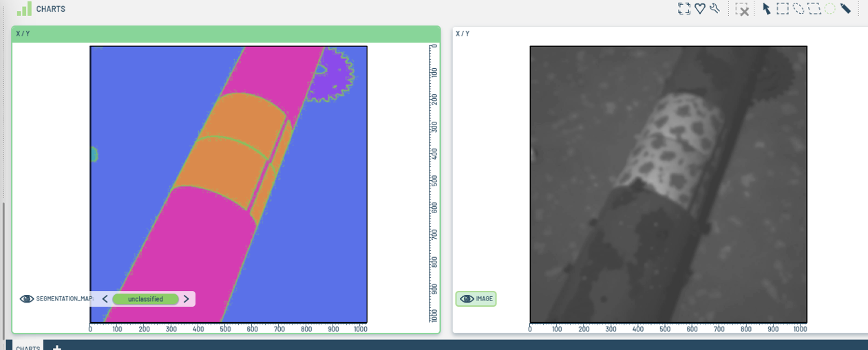Screen dimensions: 868x350
Task: Go to previous segmentation class
Action: [105, 299]
